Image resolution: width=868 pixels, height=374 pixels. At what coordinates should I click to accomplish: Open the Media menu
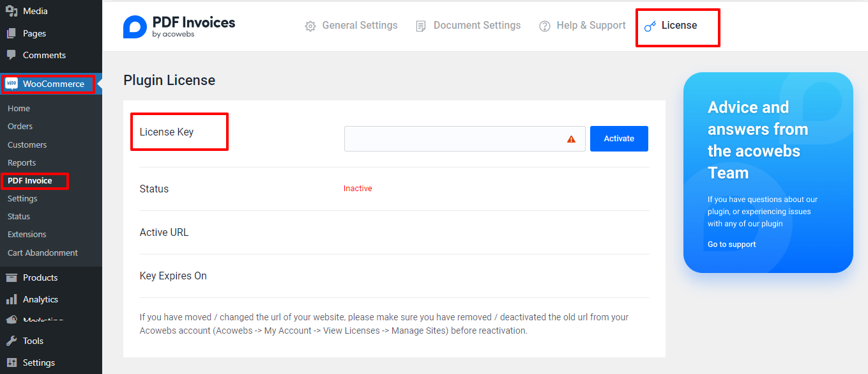51,11
